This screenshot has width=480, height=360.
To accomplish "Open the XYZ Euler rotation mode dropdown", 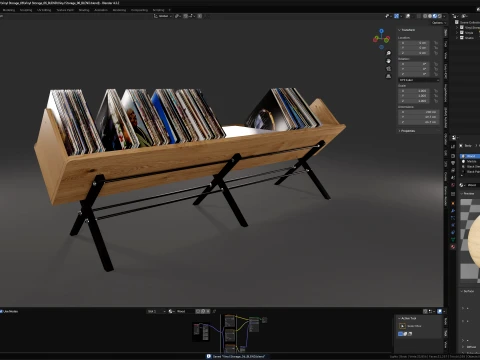I will pos(419,80).
